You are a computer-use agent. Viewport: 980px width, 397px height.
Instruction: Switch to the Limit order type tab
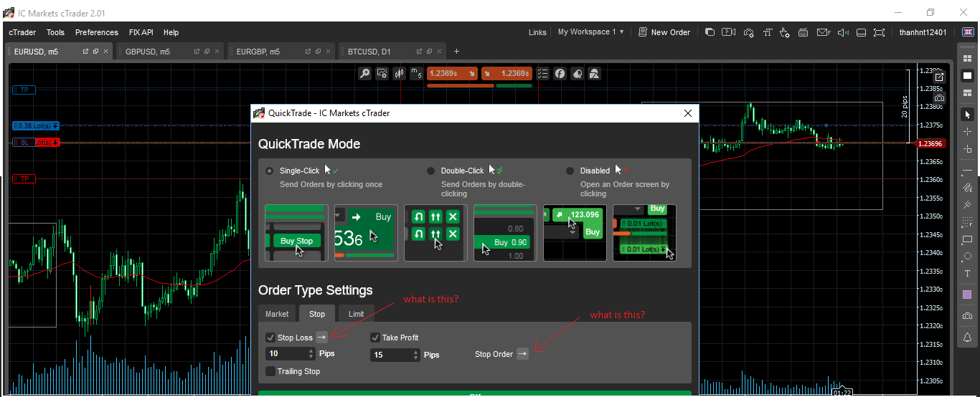pos(356,314)
